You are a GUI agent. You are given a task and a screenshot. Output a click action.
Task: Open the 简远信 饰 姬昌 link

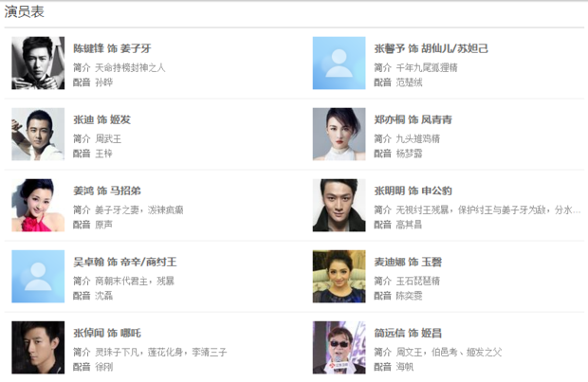pos(408,333)
